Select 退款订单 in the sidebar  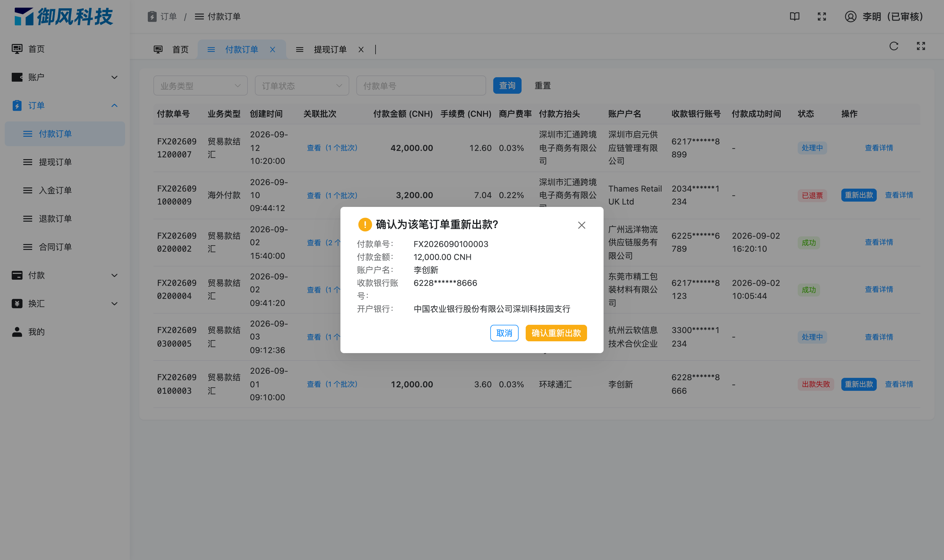pos(65,218)
